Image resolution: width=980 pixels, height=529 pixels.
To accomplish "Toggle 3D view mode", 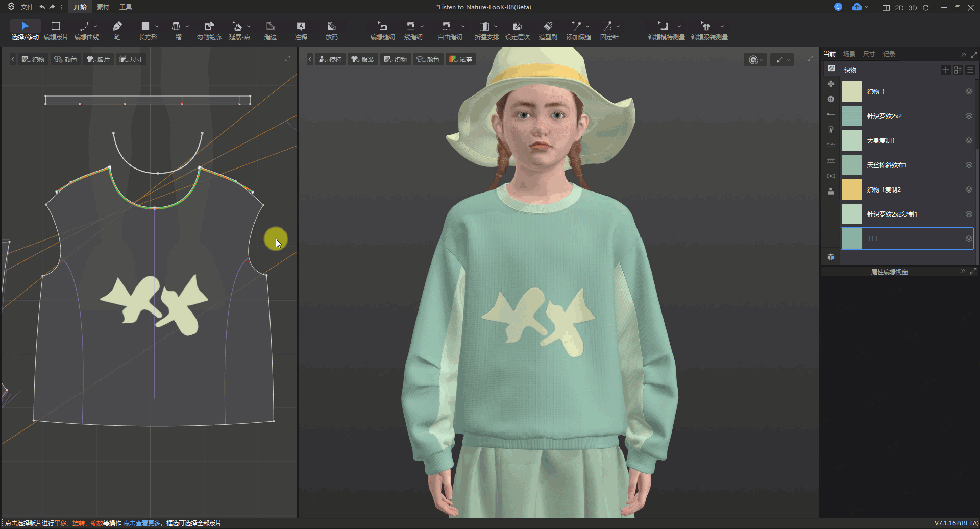I will click(x=913, y=8).
